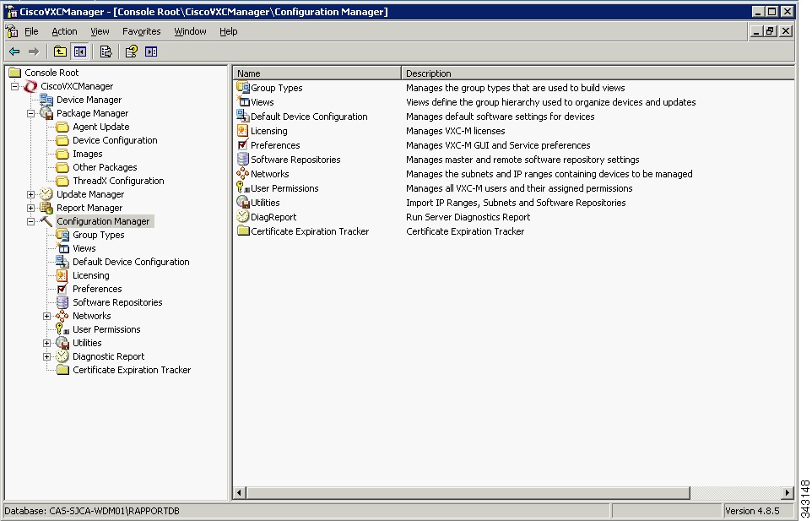
Task: Open the Favorites menu
Action: pos(141,31)
